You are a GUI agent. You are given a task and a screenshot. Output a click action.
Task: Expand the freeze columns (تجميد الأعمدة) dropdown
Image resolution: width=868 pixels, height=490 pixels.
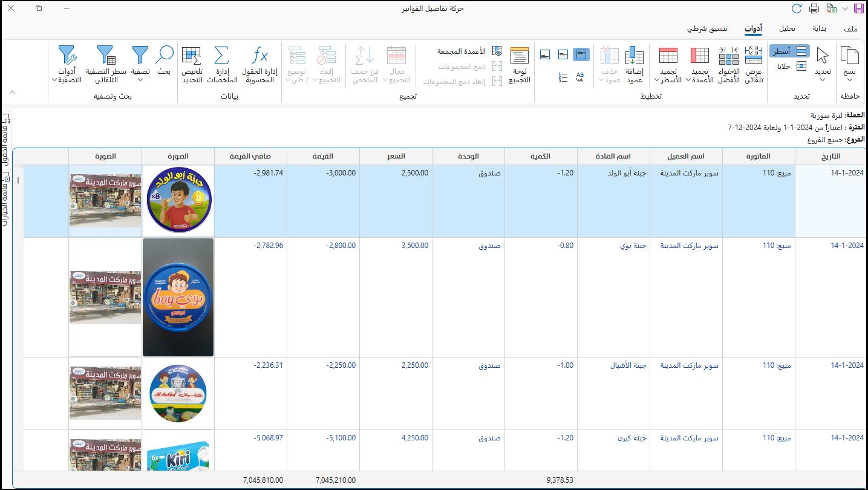coord(690,80)
